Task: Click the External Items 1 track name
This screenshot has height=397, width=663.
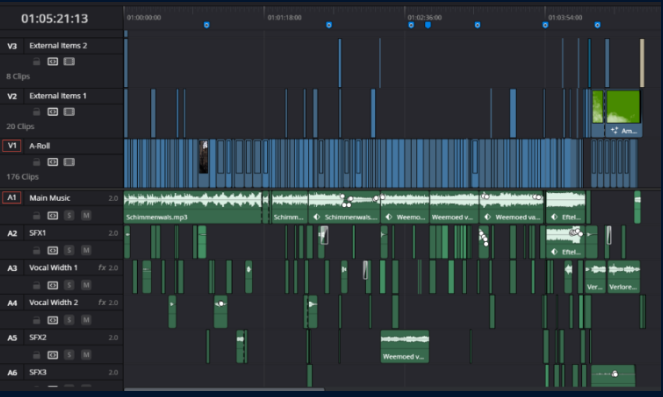Action: click(58, 96)
